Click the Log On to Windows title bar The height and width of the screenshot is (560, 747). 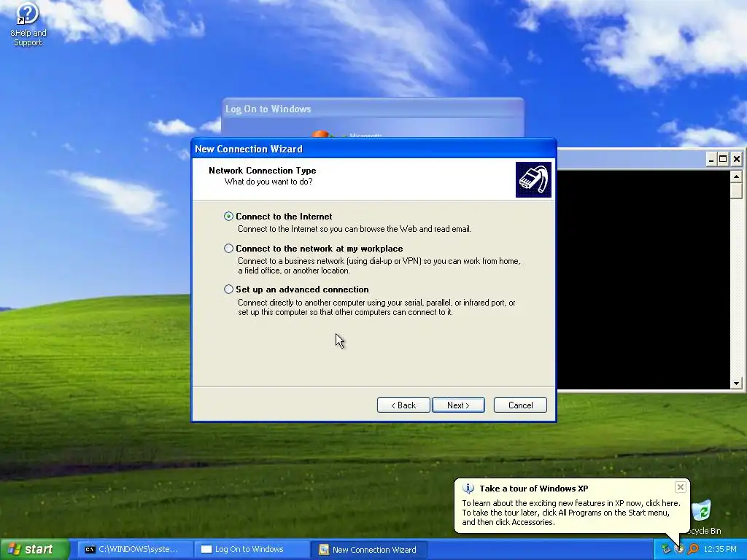[373, 109]
